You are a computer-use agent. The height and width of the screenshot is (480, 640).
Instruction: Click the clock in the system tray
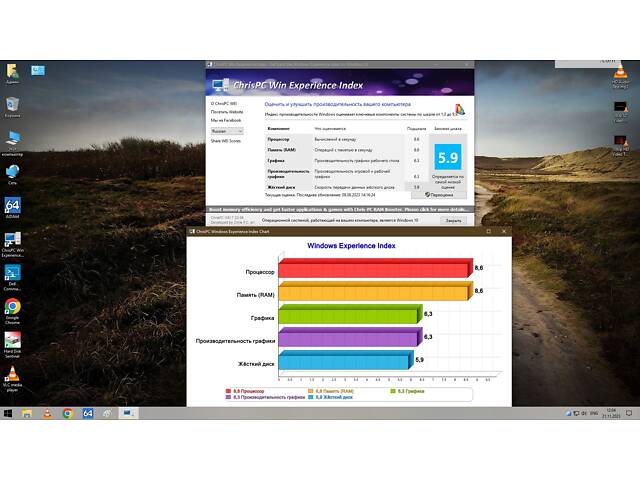(x=611, y=413)
